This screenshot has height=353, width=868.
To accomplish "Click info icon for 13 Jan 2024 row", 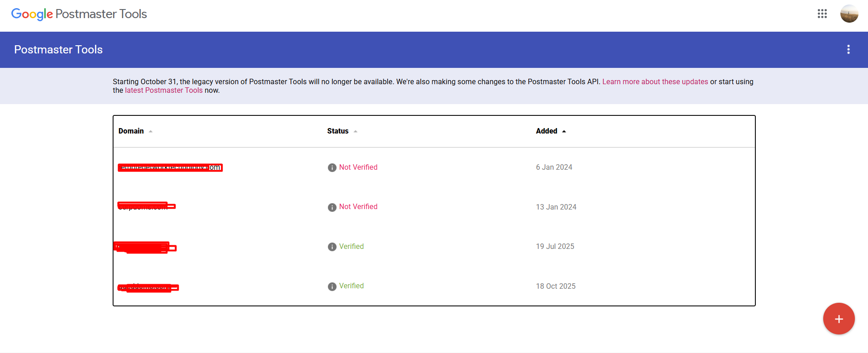I will pos(332,207).
